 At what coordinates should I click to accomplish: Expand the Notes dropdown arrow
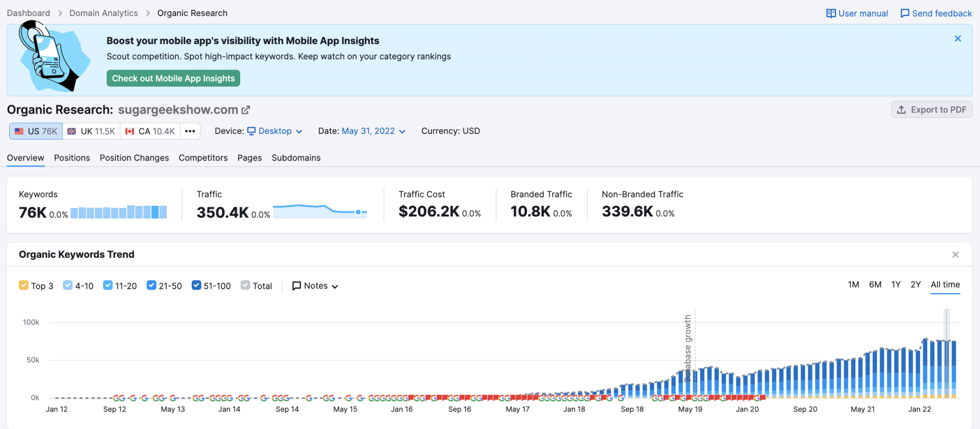click(x=335, y=286)
